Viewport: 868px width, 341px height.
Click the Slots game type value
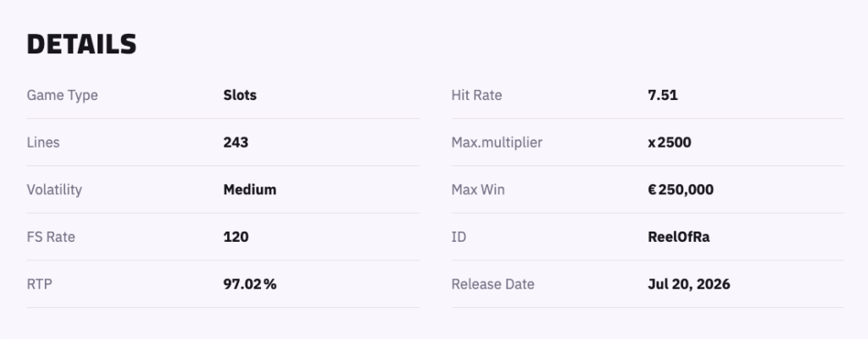pyautogui.click(x=240, y=95)
